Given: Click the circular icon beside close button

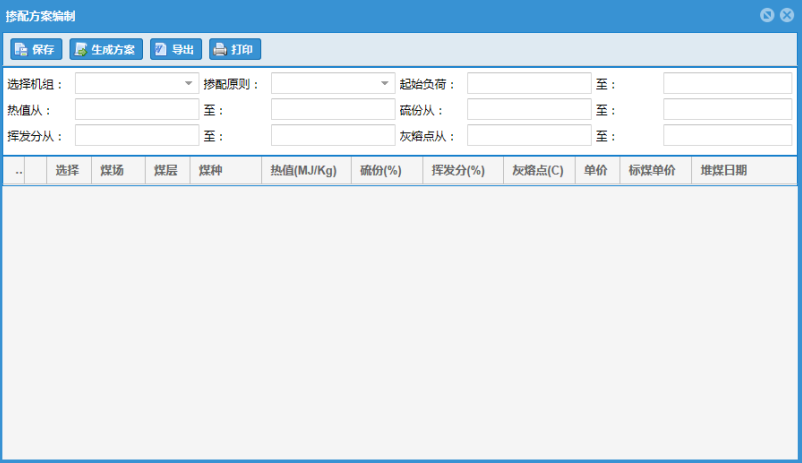Looking at the screenshot, I should pos(767,15).
